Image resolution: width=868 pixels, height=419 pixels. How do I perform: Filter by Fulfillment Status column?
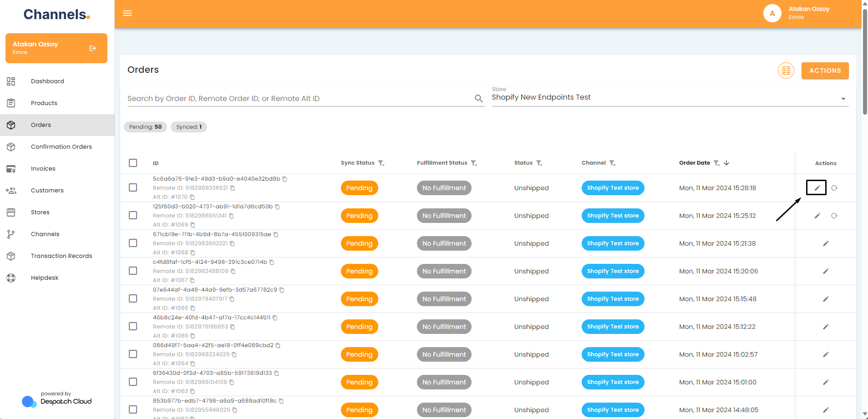click(x=474, y=163)
